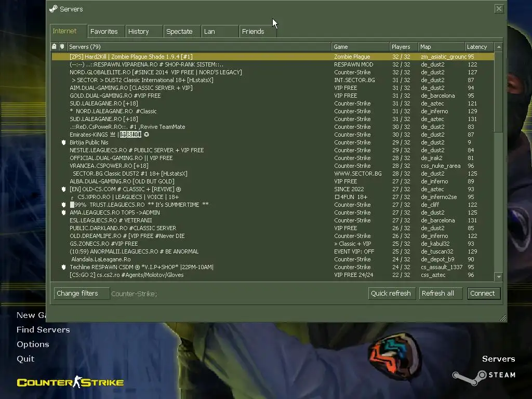
Task: Select OFFICIAL.DUAL-GAMING.RO server row
Action: point(273,158)
